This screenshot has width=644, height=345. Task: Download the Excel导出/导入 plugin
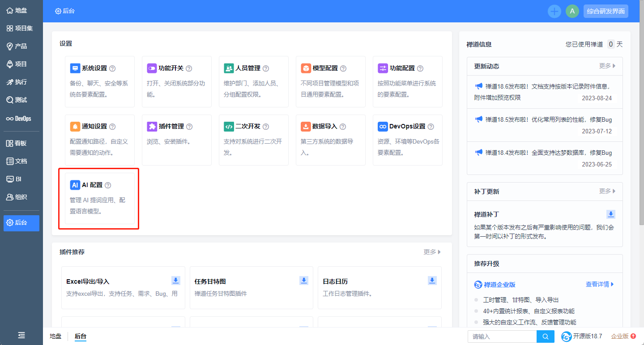click(176, 281)
